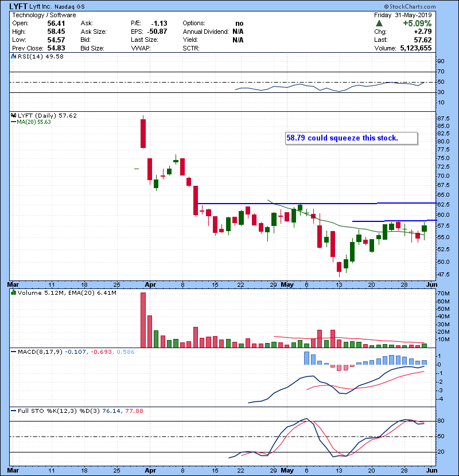Click the +5.09% percent change
Screen dimensions: 459x476
click(x=417, y=24)
